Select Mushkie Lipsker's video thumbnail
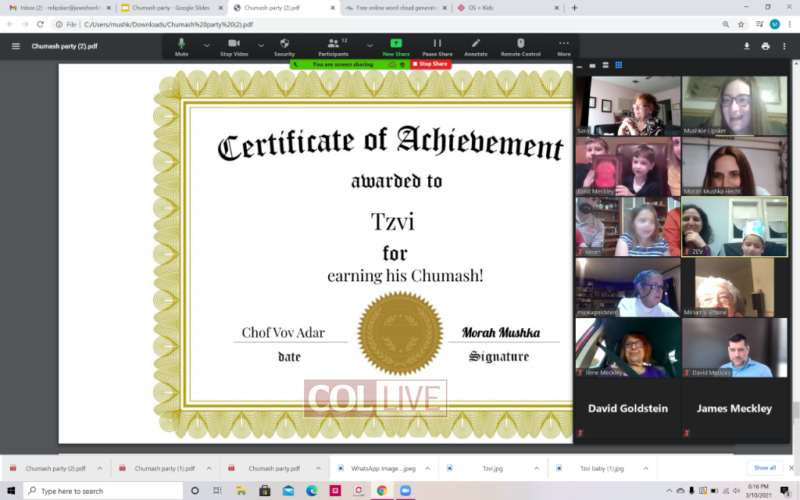 [x=721, y=107]
